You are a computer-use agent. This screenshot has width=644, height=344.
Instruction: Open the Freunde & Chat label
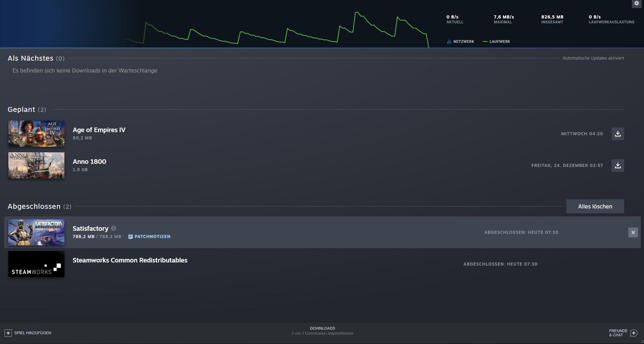click(x=618, y=333)
